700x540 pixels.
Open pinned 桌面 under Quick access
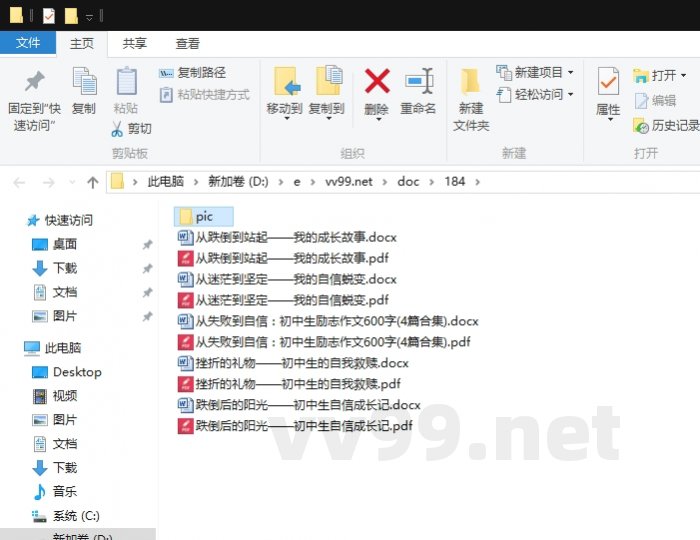pyautogui.click(x=55, y=244)
